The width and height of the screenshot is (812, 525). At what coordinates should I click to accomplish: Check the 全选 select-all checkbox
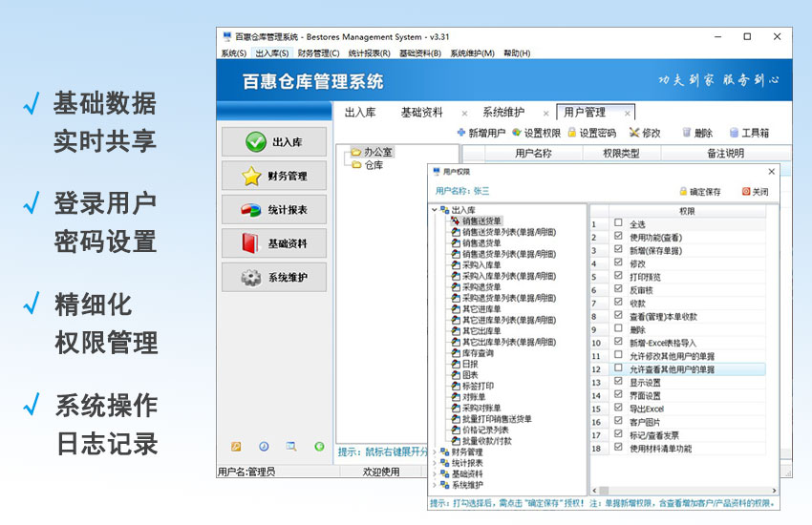pyautogui.click(x=618, y=222)
